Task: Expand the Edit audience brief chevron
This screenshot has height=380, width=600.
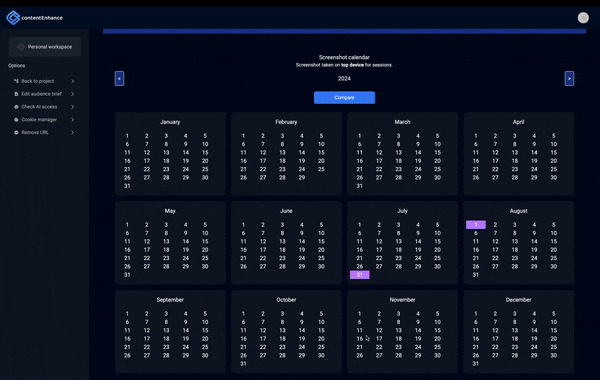Action: coord(72,94)
